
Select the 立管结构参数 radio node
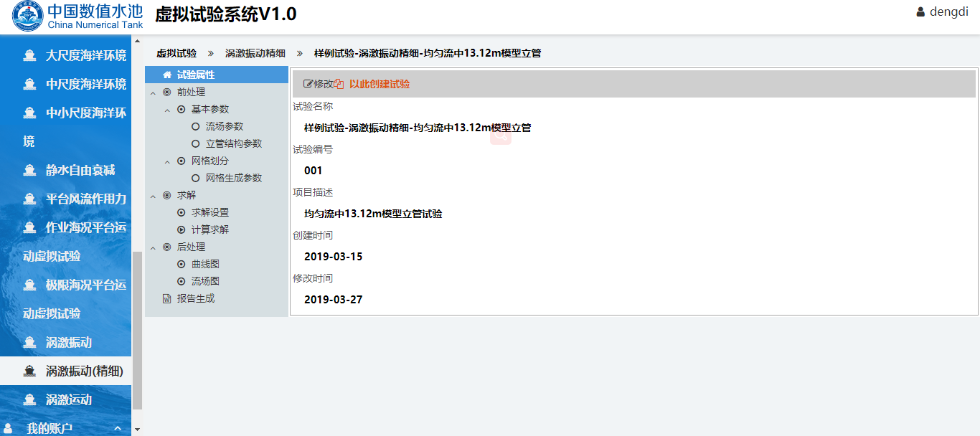[x=196, y=143]
